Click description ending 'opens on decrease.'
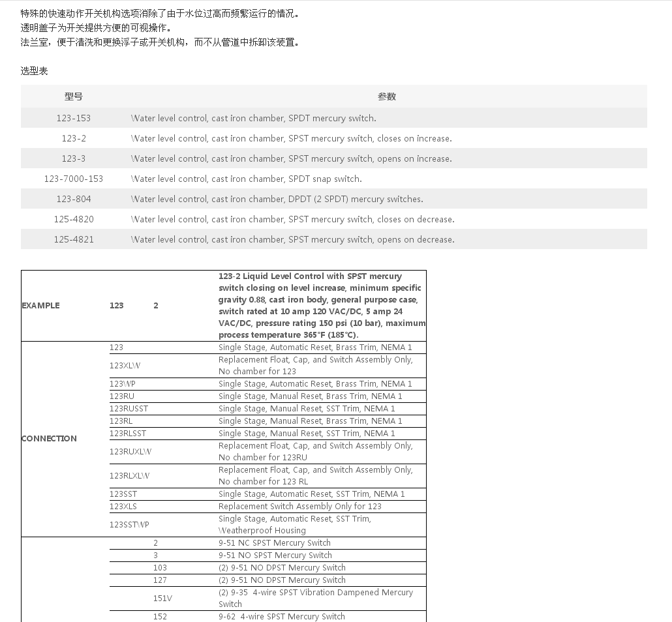This screenshot has width=672, height=622. point(292,239)
